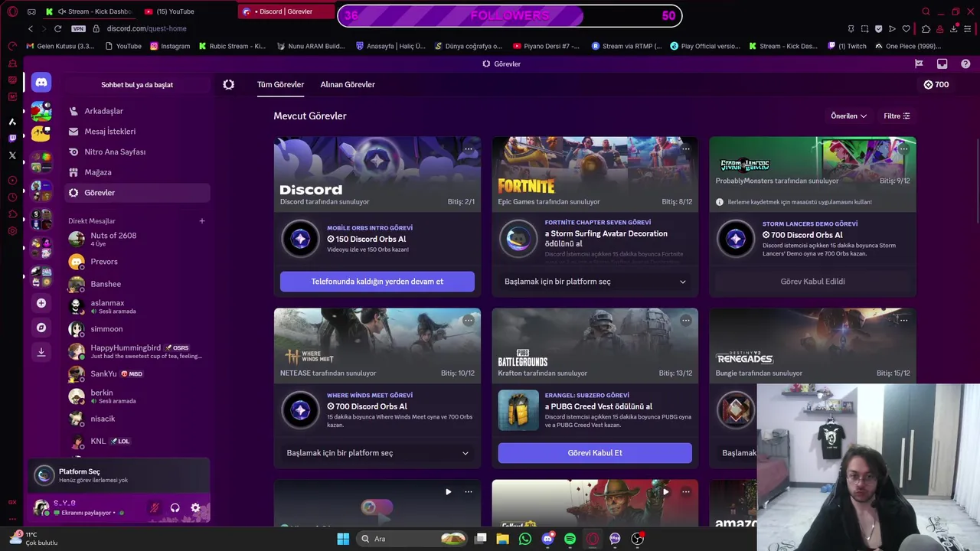Create new direct message plus icon
980x551 pixels.
tap(202, 221)
